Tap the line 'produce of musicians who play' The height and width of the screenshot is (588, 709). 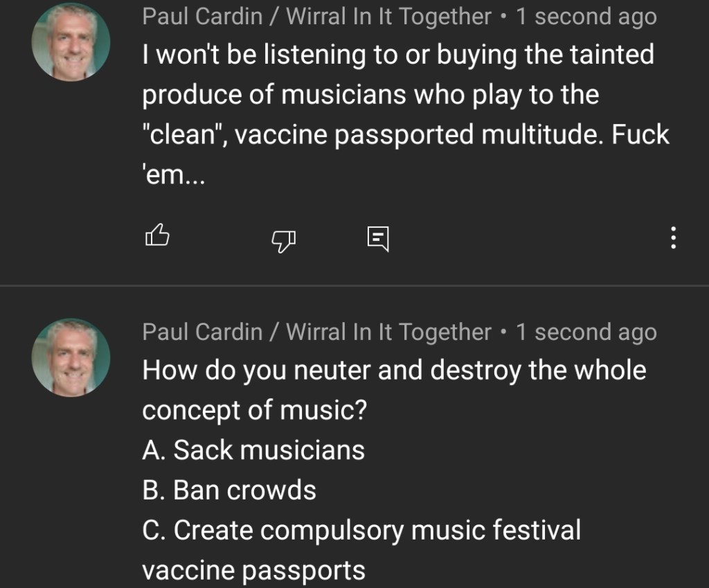pos(370,95)
